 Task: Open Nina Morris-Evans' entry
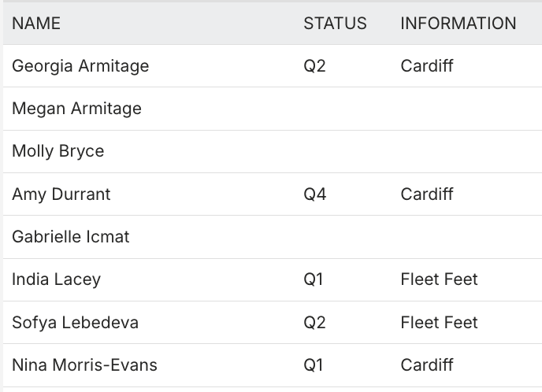(x=84, y=365)
